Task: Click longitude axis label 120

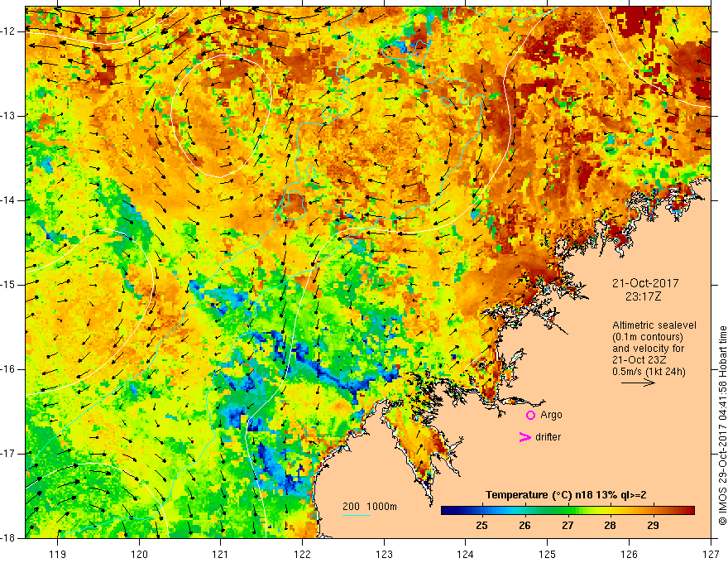Action: click(139, 554)
